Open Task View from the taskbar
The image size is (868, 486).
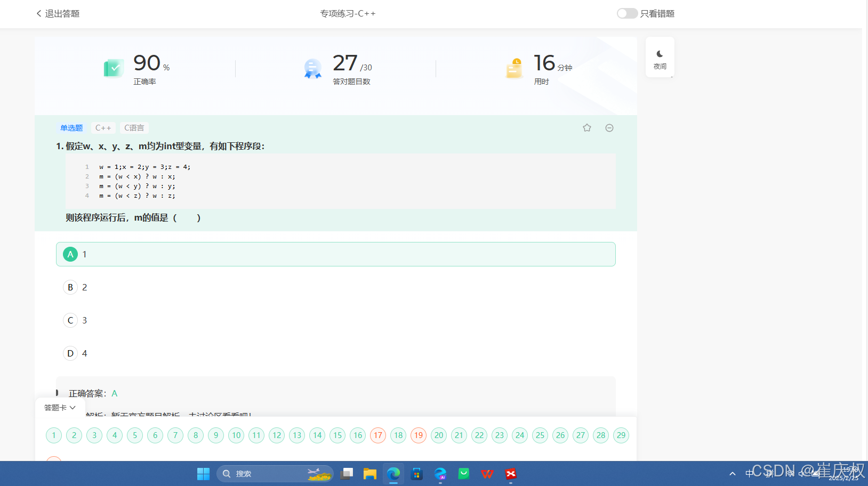point(347,474)
